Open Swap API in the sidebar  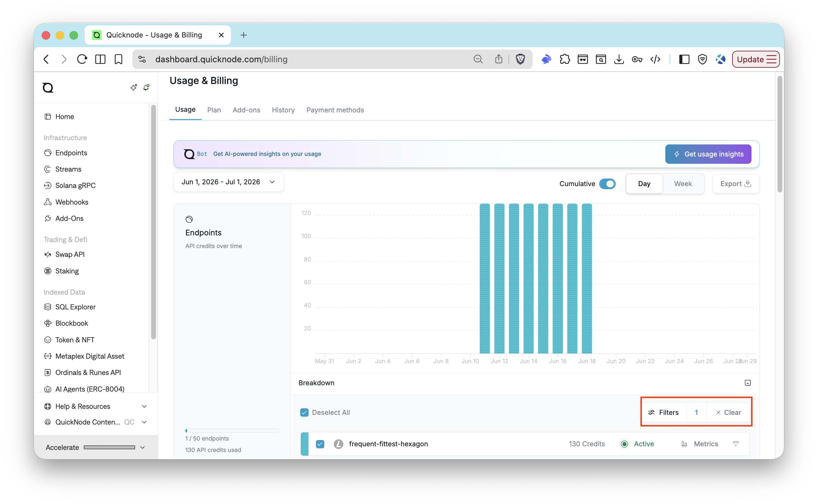(x=64, y=255)
